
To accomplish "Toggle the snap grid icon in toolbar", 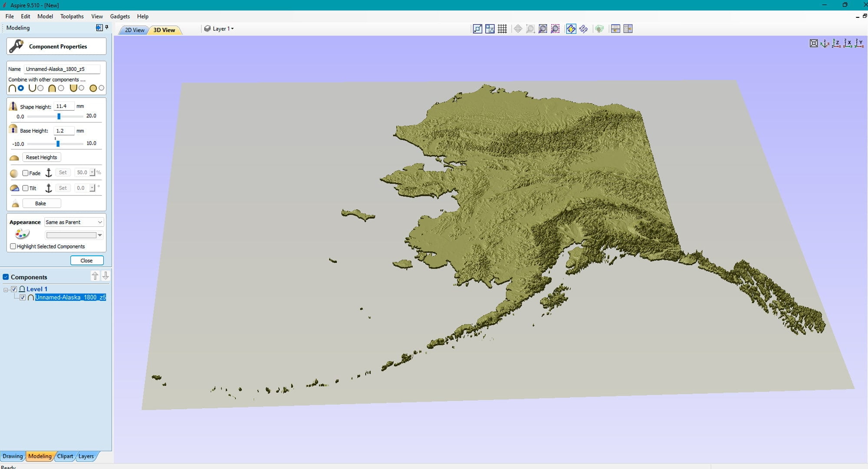I will point(502,29).
